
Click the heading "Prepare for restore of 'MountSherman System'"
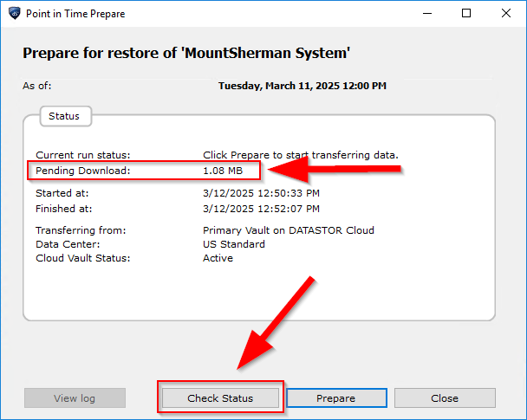tap(186, 53)
